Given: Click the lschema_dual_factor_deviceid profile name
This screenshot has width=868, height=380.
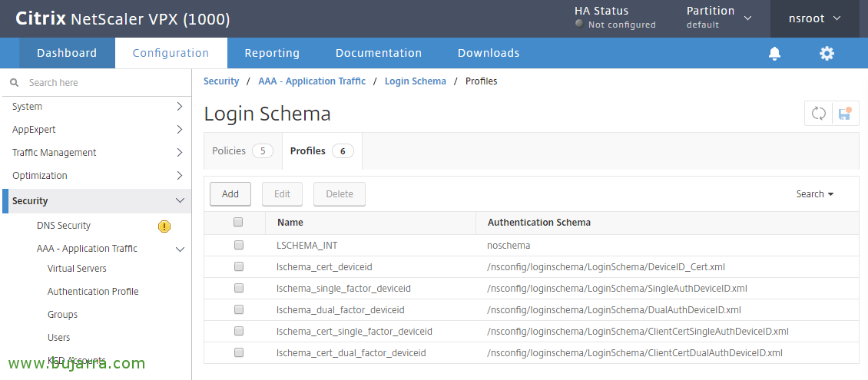Looking at the screenshot, I should coord(340,309).
